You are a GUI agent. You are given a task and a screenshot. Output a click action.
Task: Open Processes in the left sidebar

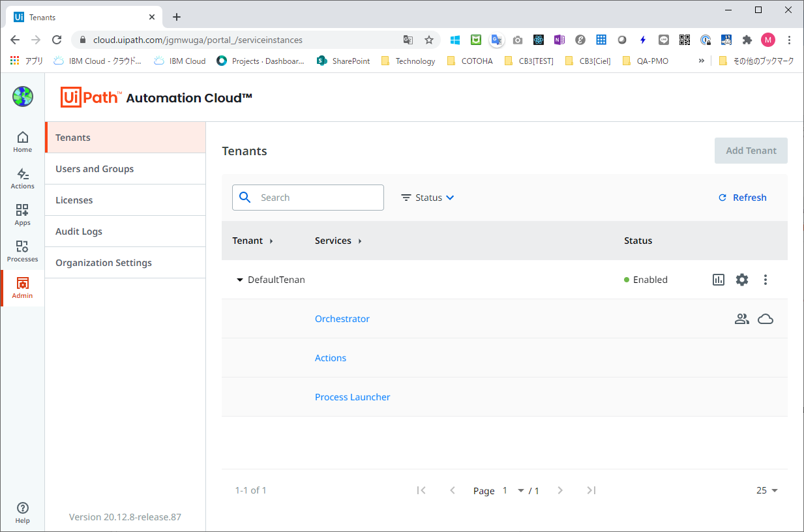click(x=22, y=251)
